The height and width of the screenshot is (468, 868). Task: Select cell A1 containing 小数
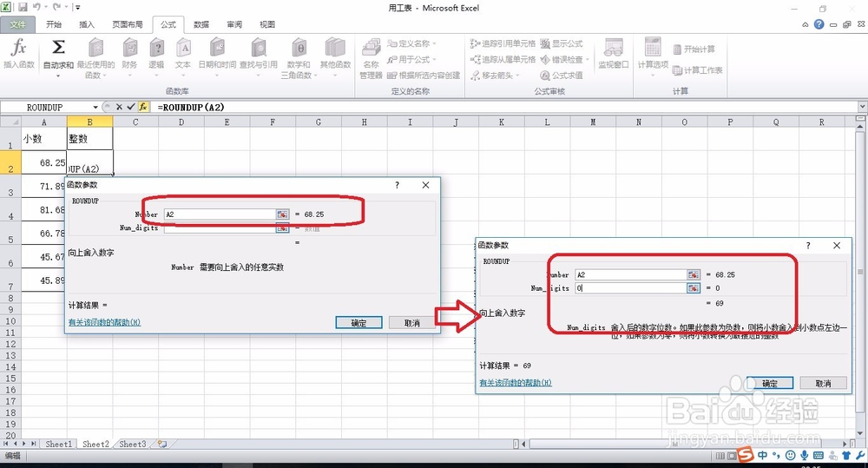44,138
